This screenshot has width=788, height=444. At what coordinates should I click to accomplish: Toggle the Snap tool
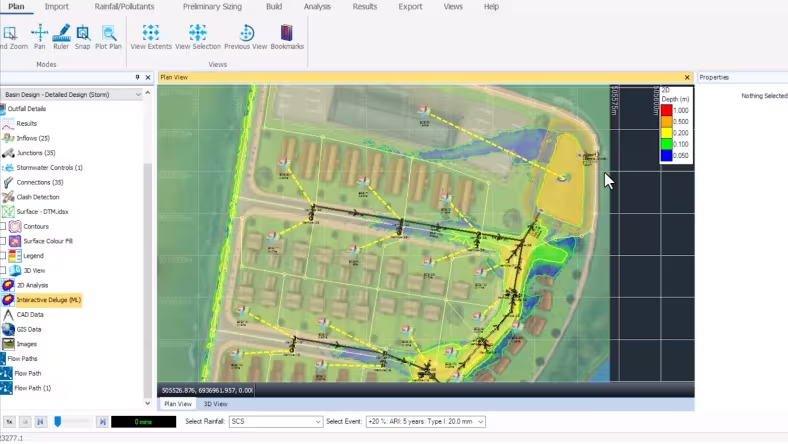click(82, 37)
